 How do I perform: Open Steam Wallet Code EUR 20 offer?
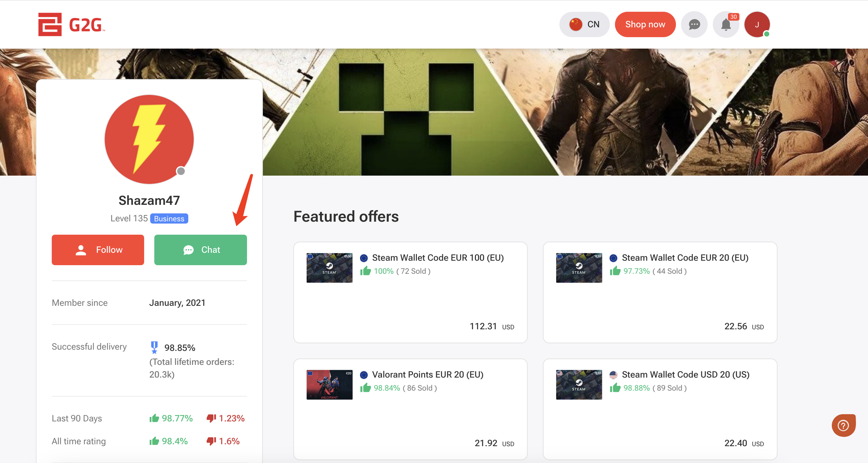pos(685,258)
